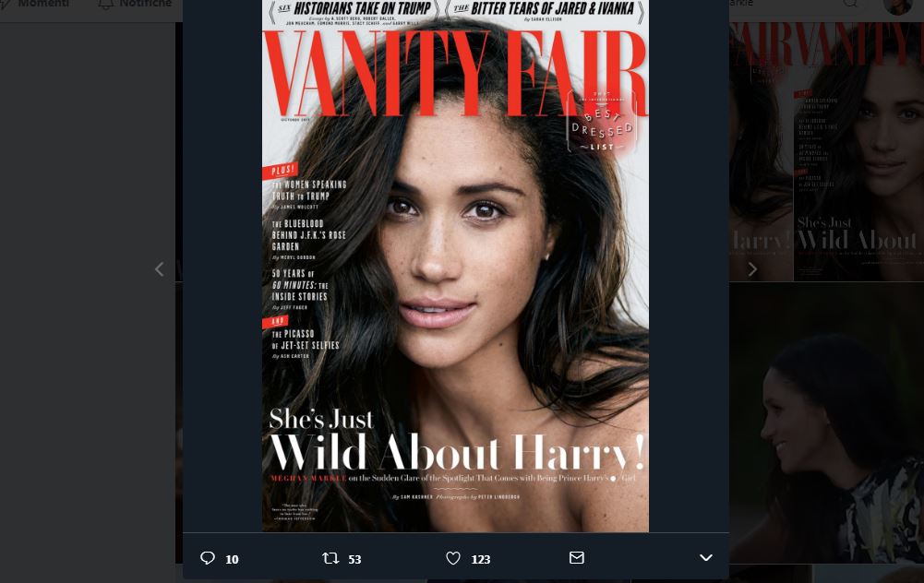Expand more options chevron in tweet bar
Image resolution: width=924 pixels, height=583 pixels.
click(706, 558)
